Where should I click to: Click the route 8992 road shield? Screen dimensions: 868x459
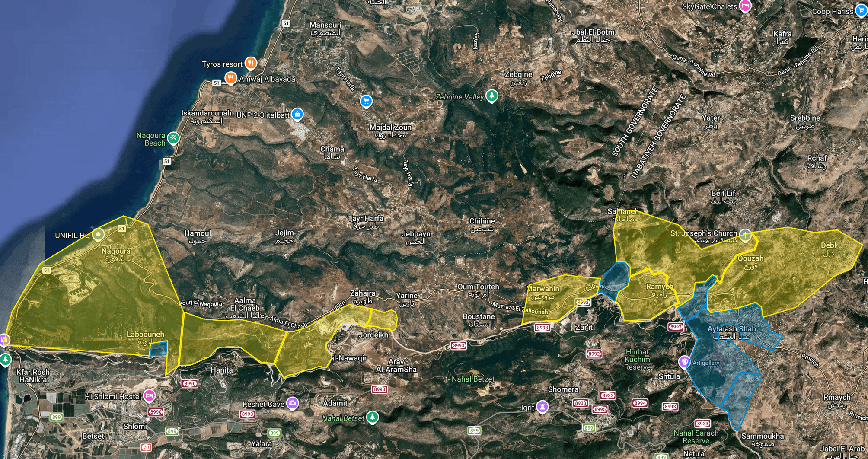(594, 354)
